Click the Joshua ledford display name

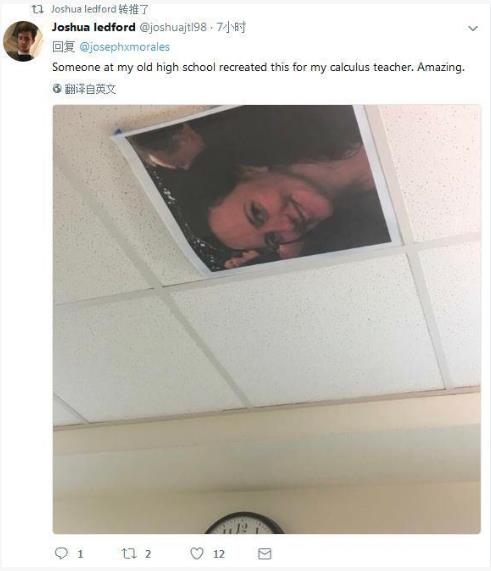pyautogui.click(x=94, y=27)
